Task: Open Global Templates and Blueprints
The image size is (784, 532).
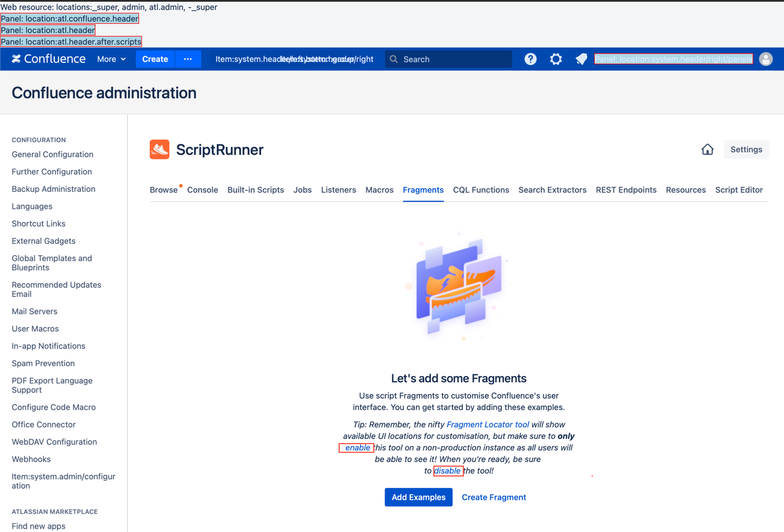Action: 52,263
